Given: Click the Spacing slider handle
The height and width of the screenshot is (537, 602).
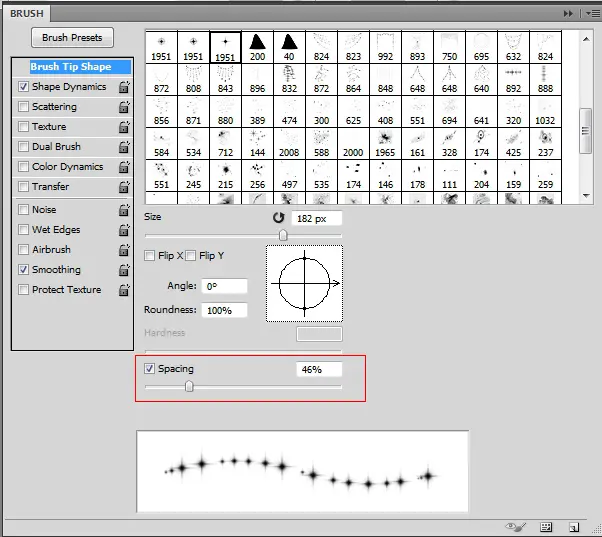Looking at the screenshot, I should pyautogui.click(x=189, y=386).
